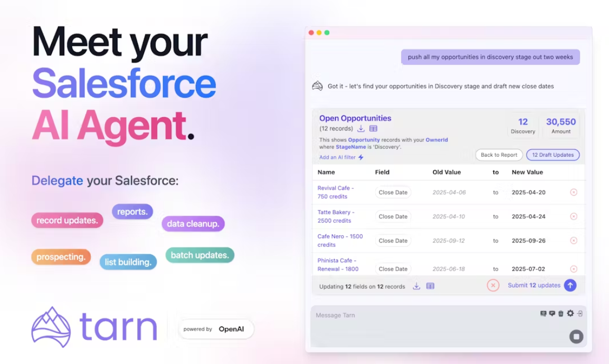
Task: Click the money bill icon in message box
Action: tap(543, 313)
